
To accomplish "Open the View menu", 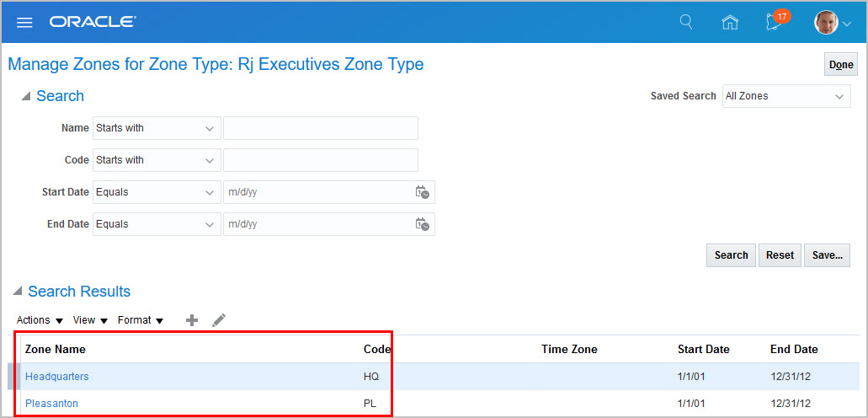I will [x=90, y=320].
